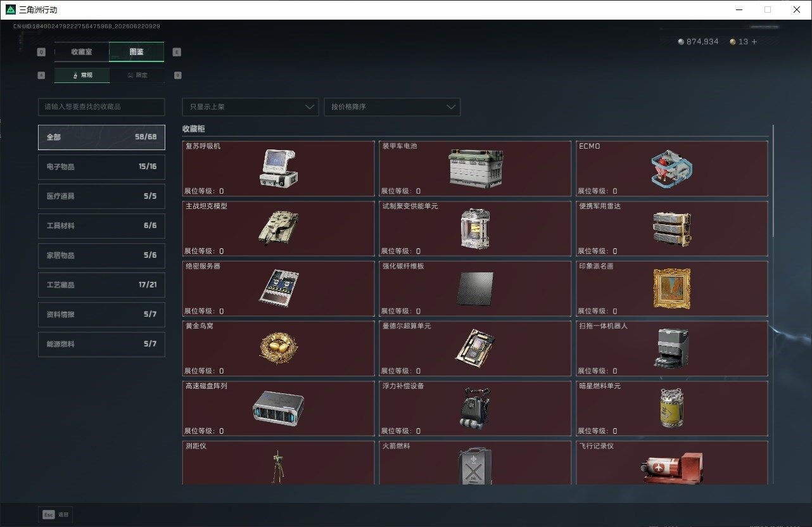This screenshot has width=812, height=527.
Task: Open the 按价格降序 sort dropdown
Action: 392,106
